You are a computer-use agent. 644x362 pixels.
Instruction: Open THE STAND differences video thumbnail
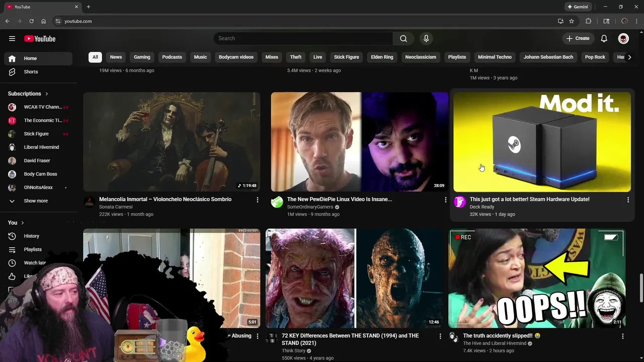[x=355, y=279]
